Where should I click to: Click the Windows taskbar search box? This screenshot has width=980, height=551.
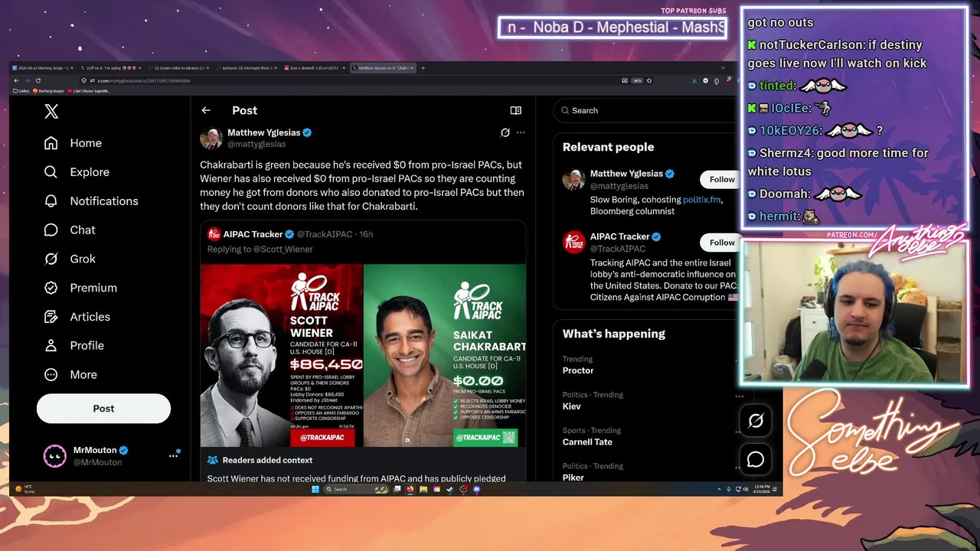click(x=356, y=489)
